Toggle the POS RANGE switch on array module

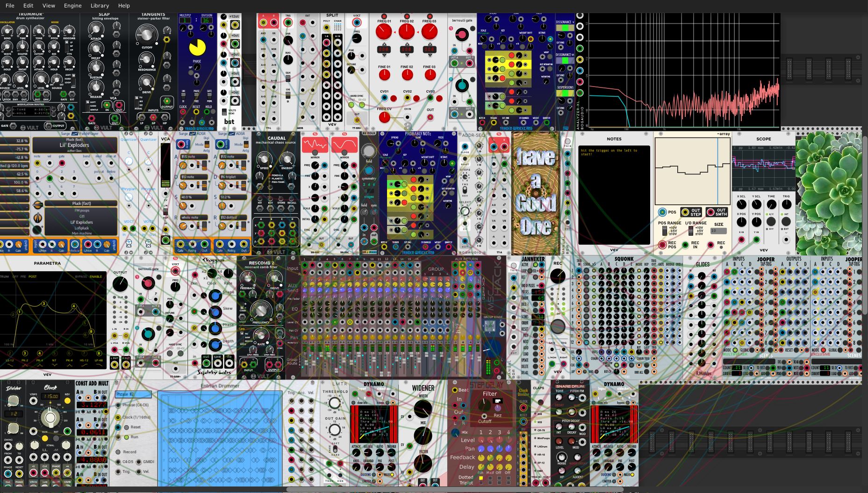click(664, 231)
